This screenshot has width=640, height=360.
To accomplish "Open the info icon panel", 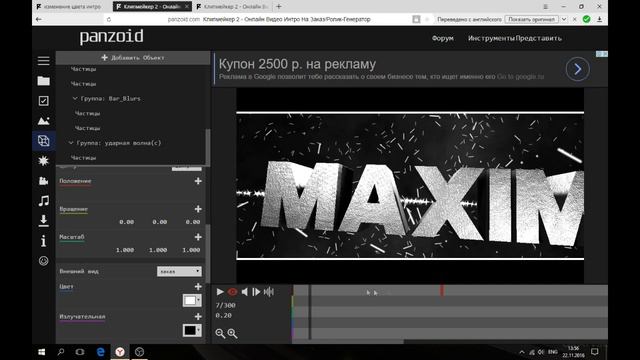I will tap(44, 241).
